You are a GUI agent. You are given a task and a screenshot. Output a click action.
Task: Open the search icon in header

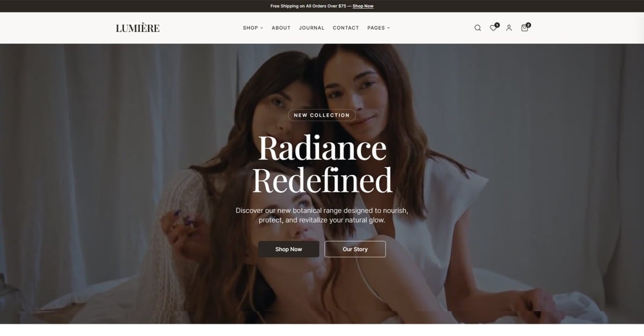pyautogui.click(x=478, y=28)
